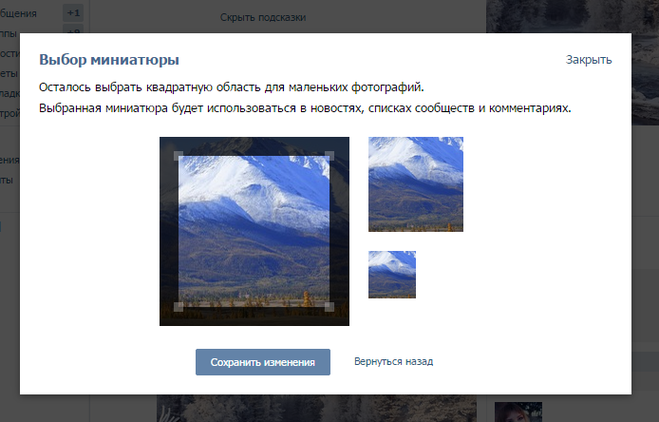Click the bottom-left crop corner handle
The width and height of the screenshot is (659, 422).
coord(179,306)
